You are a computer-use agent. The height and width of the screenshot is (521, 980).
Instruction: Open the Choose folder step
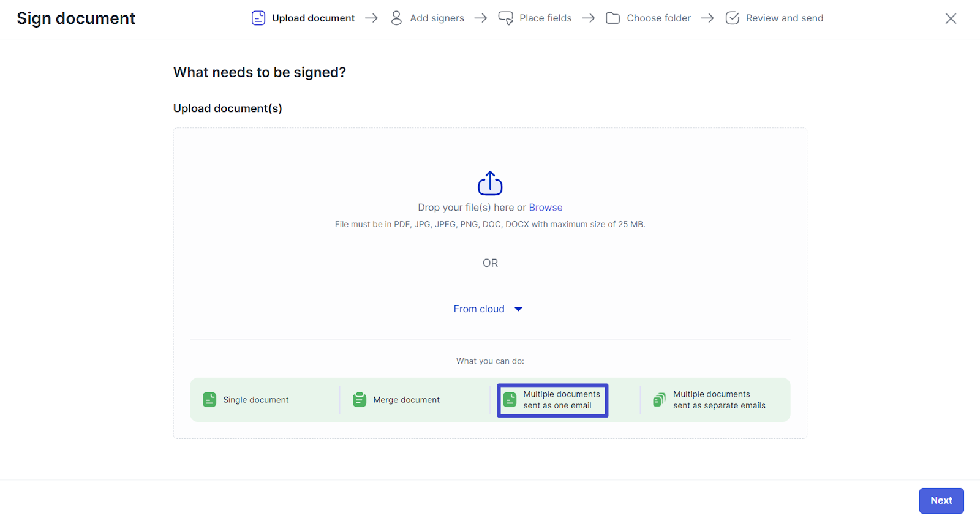[x=658, y=18]
